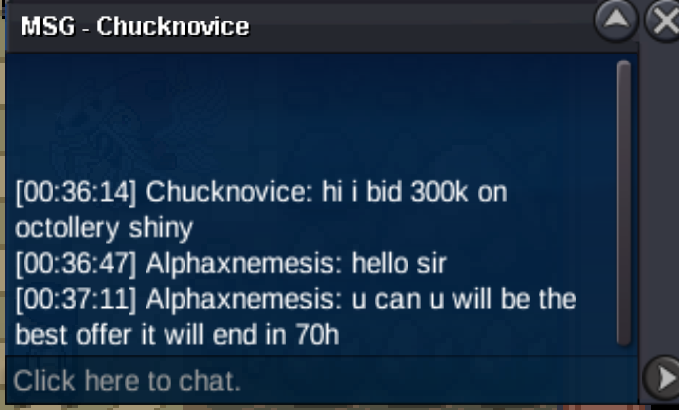Image resolution: width=679 pixels, height=410 pixels.
Task: Select the 'MSG - Chucknovice' title bar
Action: 299,26
